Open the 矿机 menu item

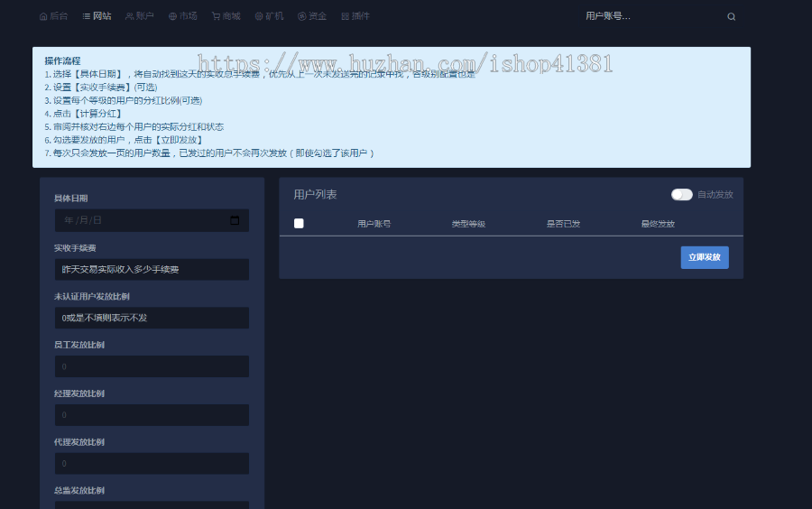click(269, 16)
